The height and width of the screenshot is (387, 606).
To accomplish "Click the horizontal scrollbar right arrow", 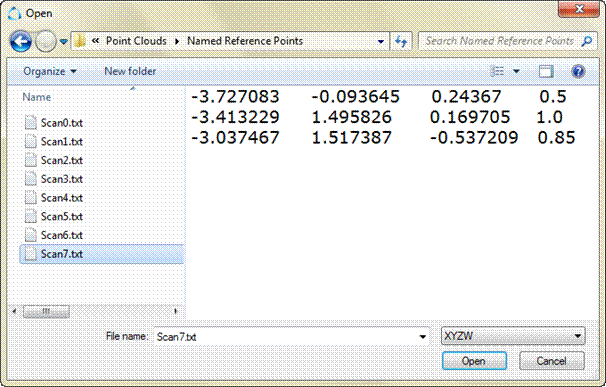I will point(176,311).
